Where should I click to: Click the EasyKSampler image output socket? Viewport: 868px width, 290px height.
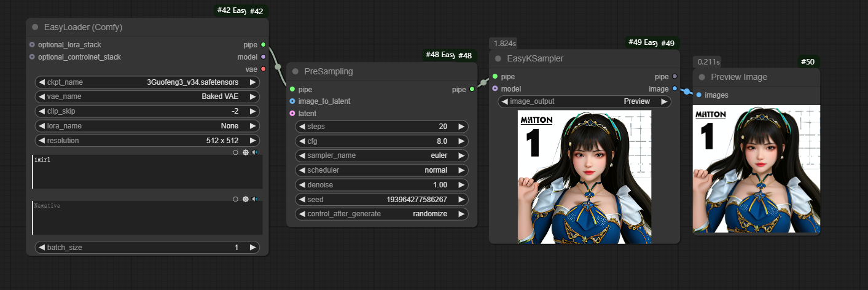click(674, 88)
